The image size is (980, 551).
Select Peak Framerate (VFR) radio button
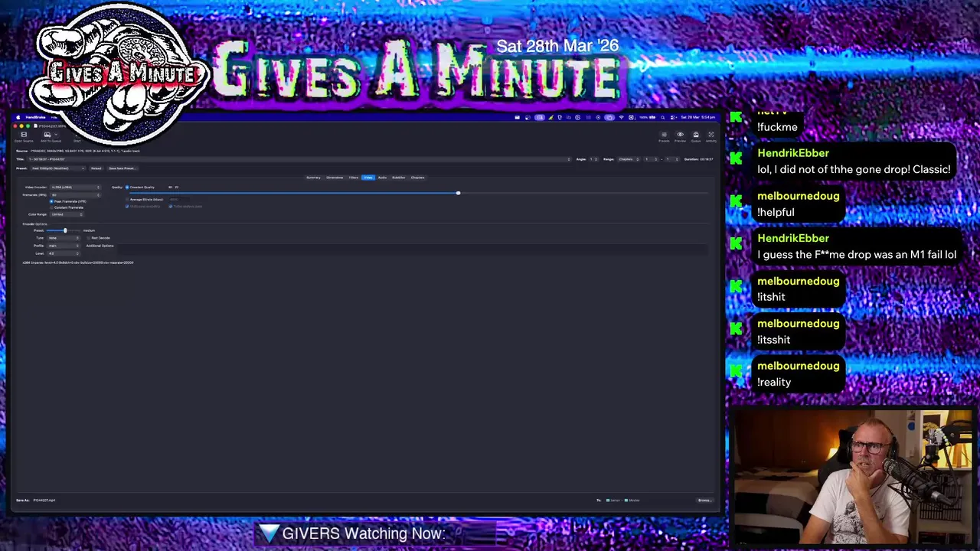(51, 201)
